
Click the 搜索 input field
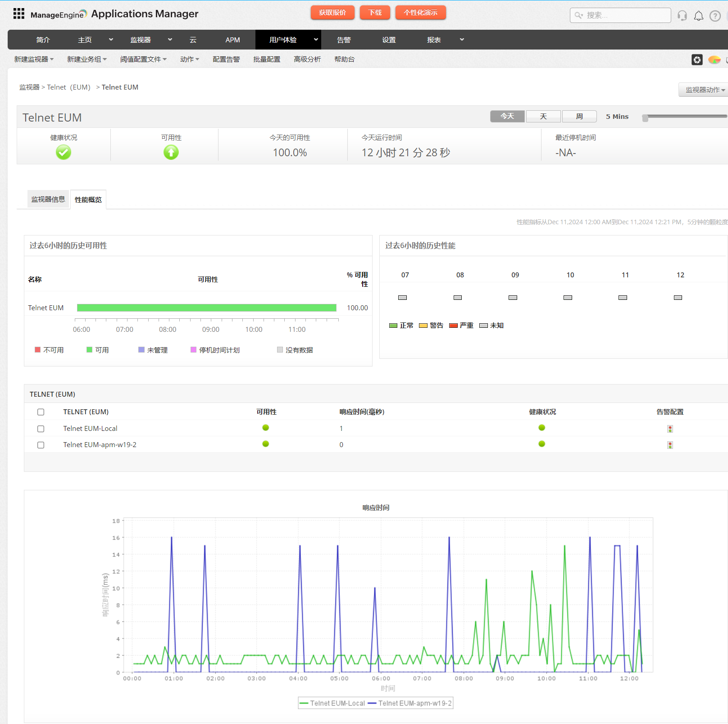click(620, 15)
